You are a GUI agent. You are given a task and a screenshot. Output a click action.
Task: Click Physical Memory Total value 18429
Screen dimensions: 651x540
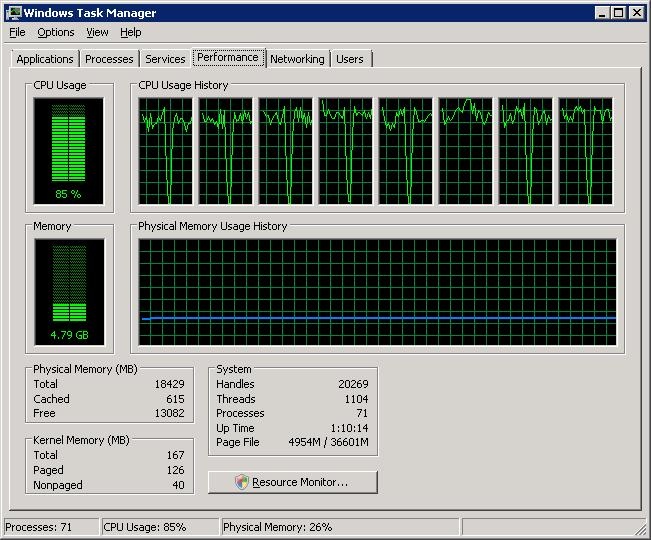click(169, 384)
